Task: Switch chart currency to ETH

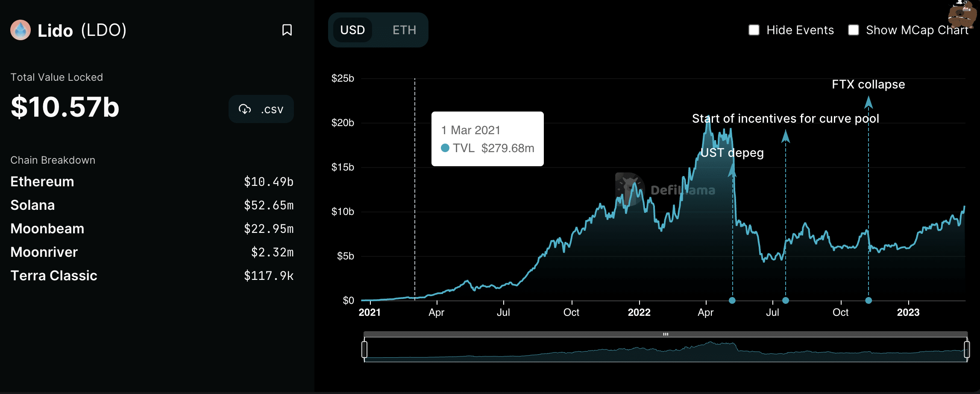Action: (404, 30)
